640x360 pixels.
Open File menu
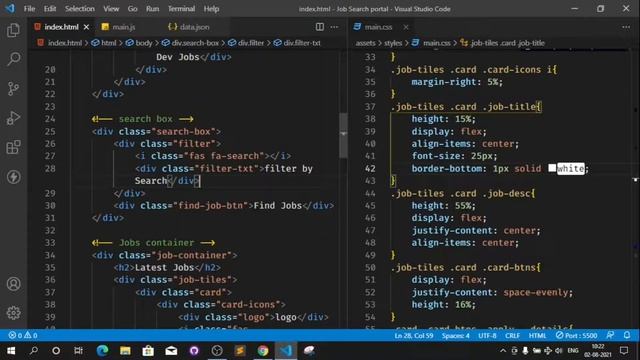tap(29, 9)
